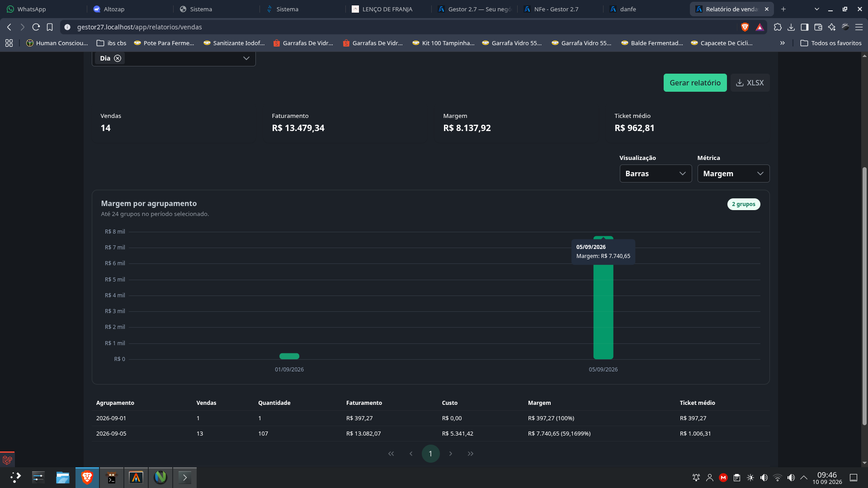The width and height of the screenshot is (868, 488).
Task: Bookmark this page icon
Action: coord(50,27)
